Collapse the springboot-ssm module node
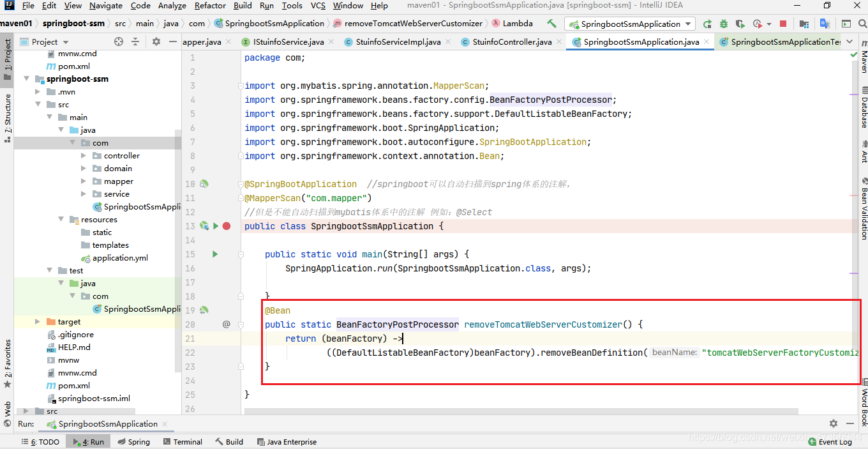The height and width of the screenshot is (449, 868). point(27,79)
